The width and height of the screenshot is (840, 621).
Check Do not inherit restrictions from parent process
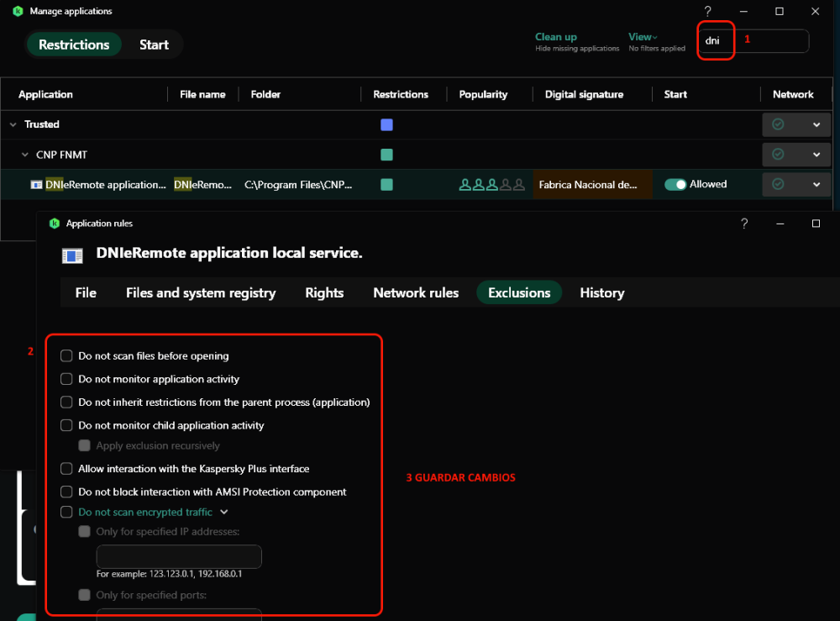pyautogui.click(x=66, y=402)
